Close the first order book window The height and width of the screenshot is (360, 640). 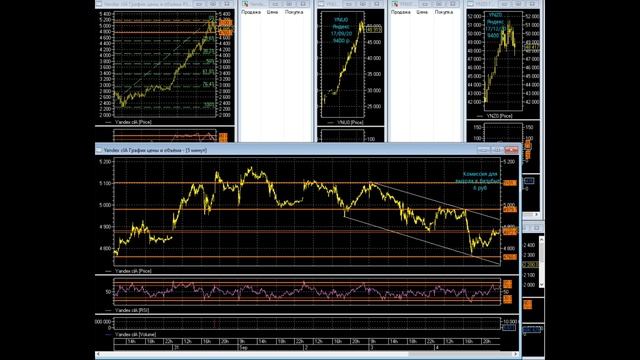303,3
